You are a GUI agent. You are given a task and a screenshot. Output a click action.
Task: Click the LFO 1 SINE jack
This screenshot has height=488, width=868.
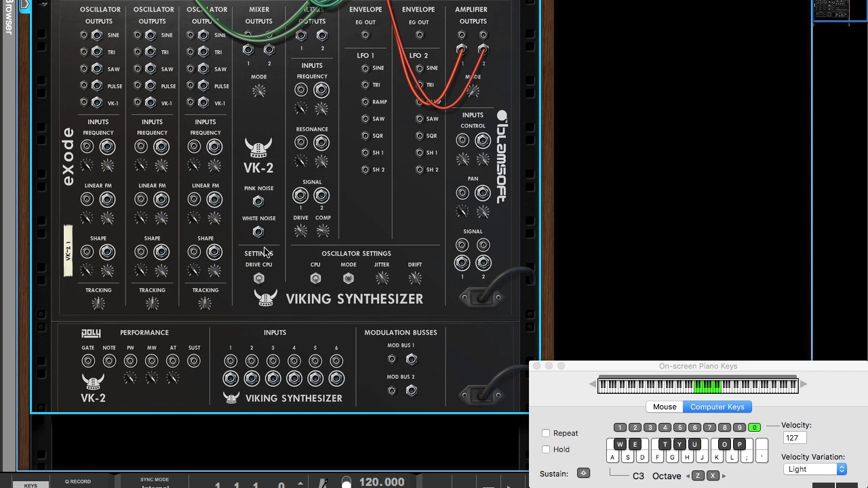pyautogui.click(x=366, y=68)
